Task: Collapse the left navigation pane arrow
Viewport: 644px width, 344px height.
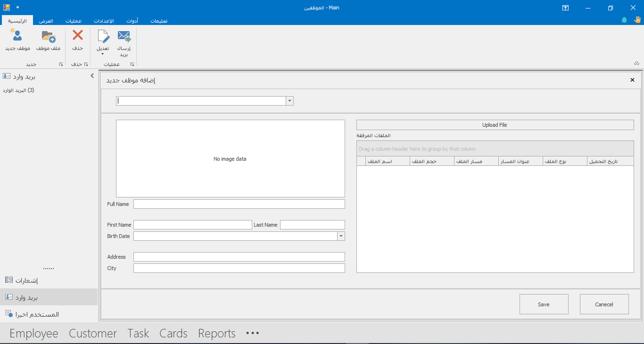Action: tap(92, 76)
